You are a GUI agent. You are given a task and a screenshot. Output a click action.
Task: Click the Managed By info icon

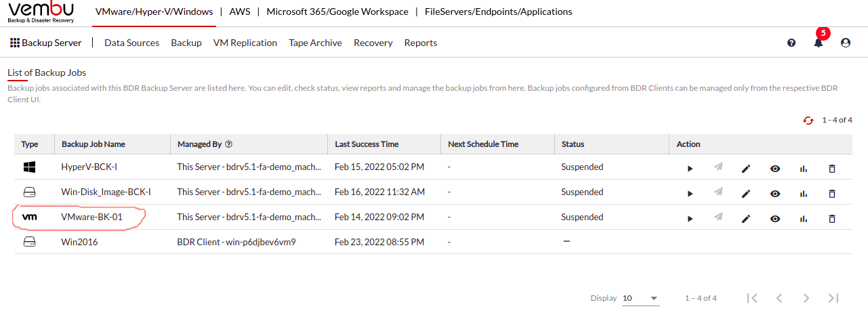[x=229, y=144]
